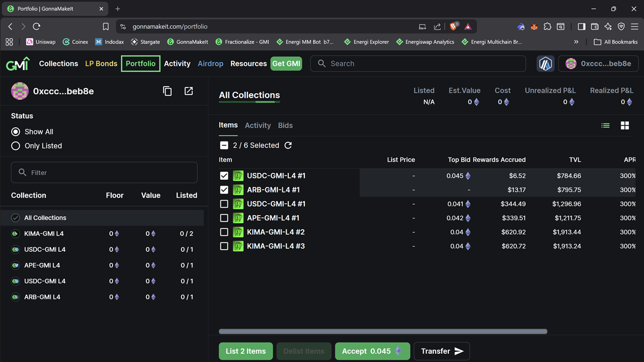Copy the wallet address with the copy icon
Screen dimensions: 644x362
(168, 91)
